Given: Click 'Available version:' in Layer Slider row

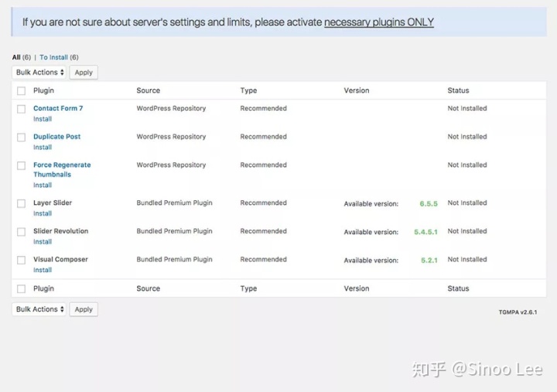Looking at the screenshot, I should coord(371,204).
